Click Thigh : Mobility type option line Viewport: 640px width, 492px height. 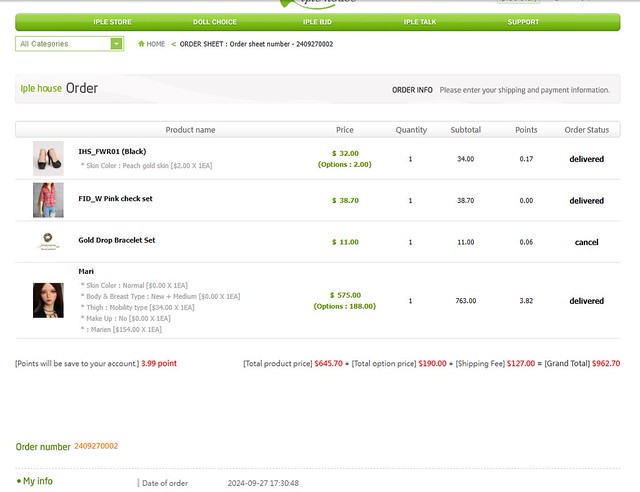click(x=138, y=307)
